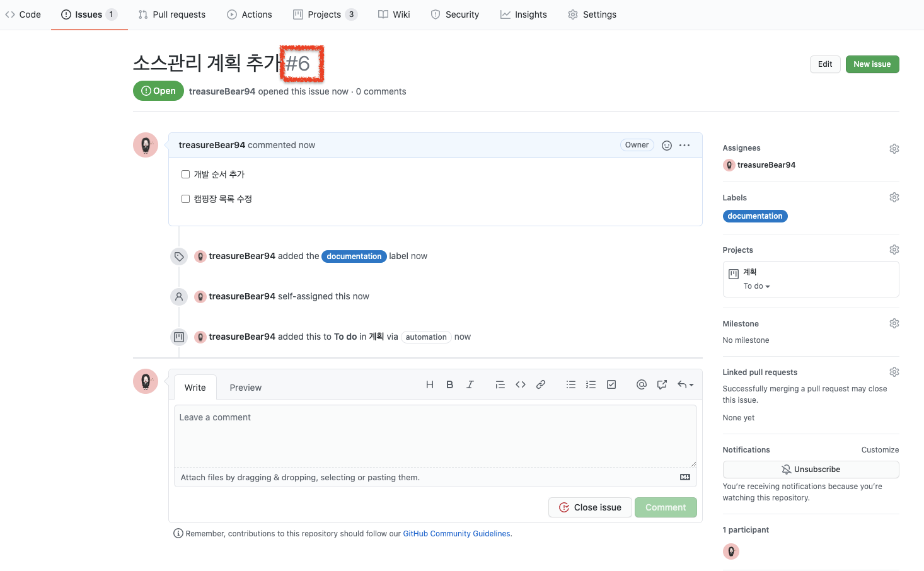Customize notifications link
The width and height of the screenshot is (924, 571).
(880, 450)
